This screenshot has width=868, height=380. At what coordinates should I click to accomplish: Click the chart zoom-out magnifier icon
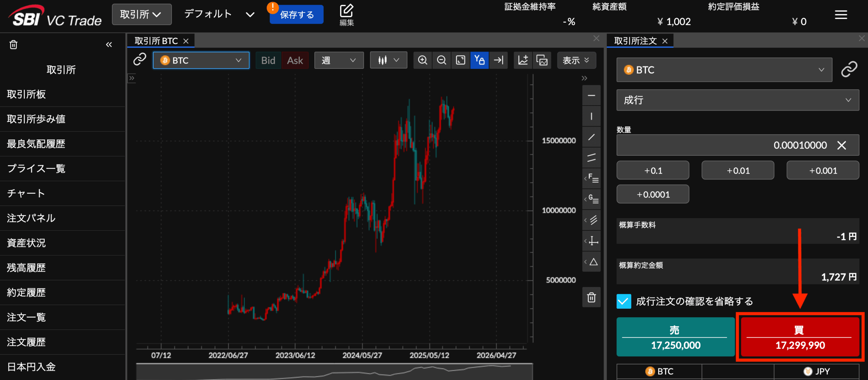point(441,60)
